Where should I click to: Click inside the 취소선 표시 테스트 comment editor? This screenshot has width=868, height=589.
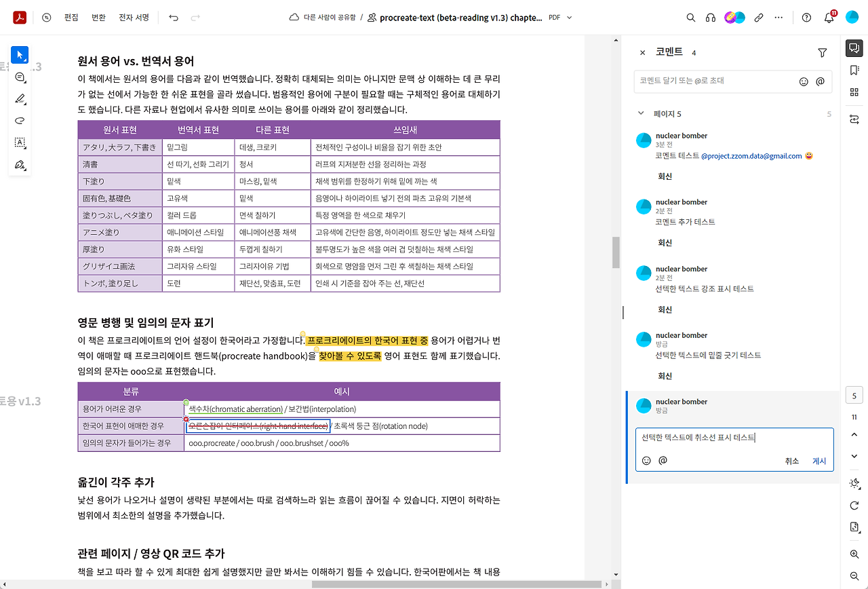click(734, 438)
